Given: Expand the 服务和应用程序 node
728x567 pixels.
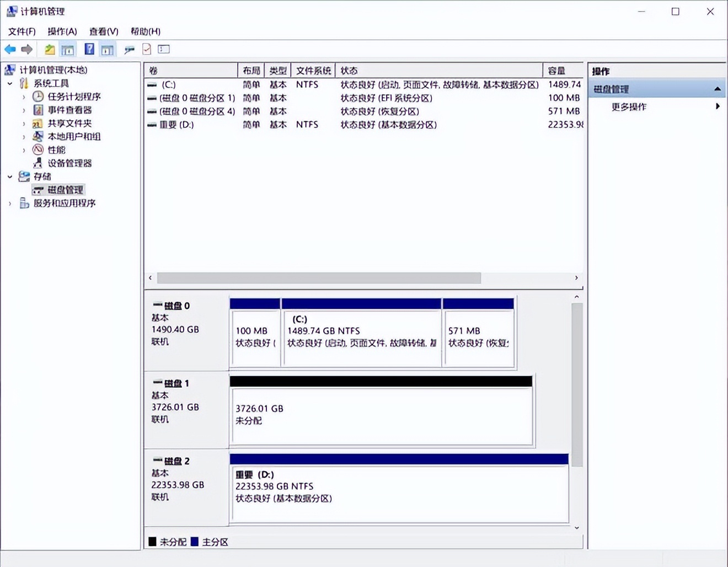Looking at the screenshot, I should [10, 204].
